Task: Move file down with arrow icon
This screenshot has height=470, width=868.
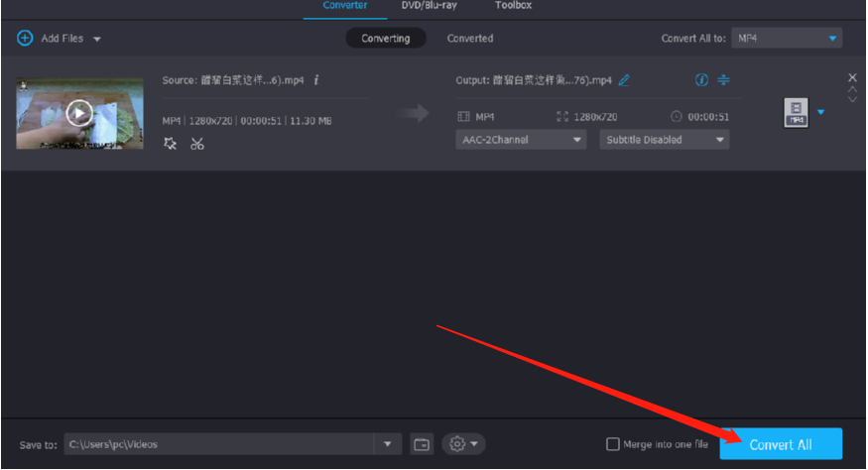Action: coord(852,99)
